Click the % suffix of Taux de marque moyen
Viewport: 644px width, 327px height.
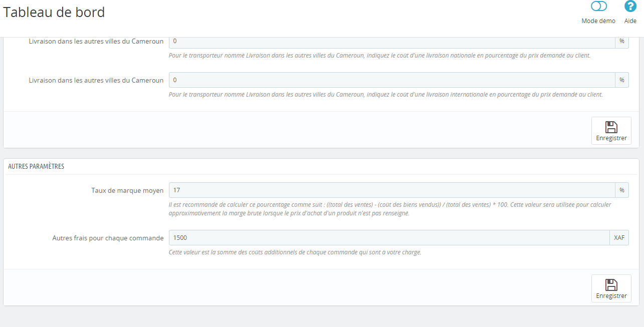click(621, 190)
